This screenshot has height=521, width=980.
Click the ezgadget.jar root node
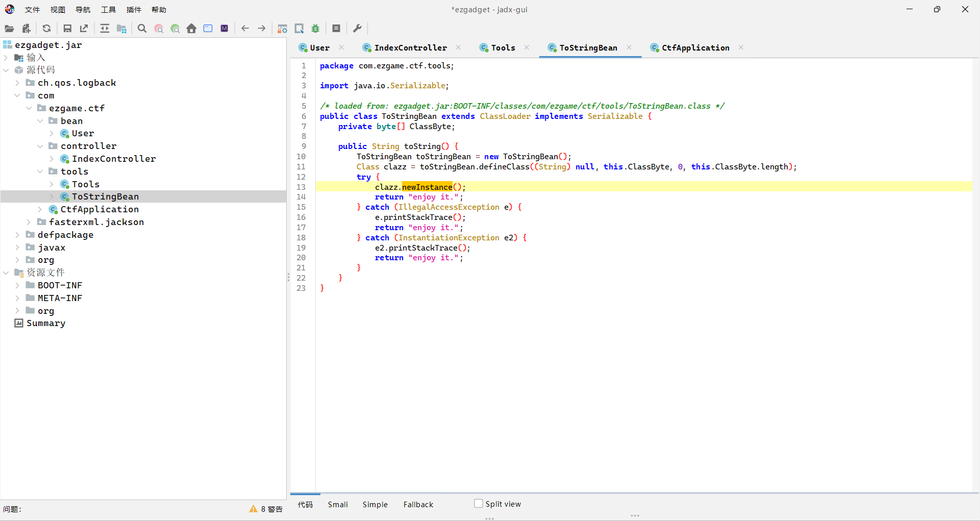point(48,45)
